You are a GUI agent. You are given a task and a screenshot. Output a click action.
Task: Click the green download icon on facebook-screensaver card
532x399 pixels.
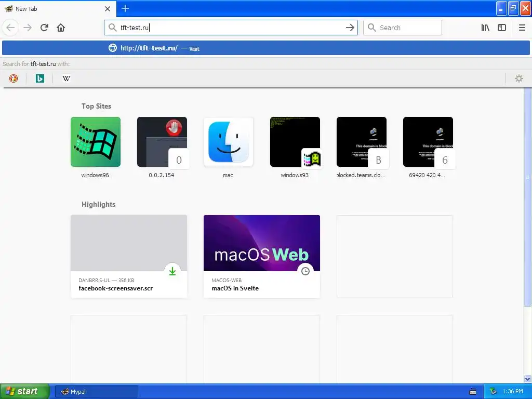click(x=172, y=271)
